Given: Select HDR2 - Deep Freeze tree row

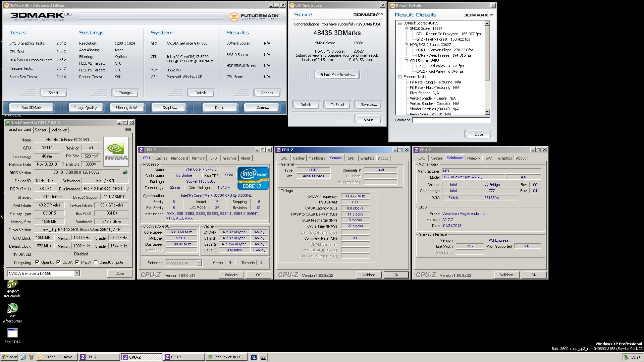Looking at the screenshot, I should [x=444, y=55].
